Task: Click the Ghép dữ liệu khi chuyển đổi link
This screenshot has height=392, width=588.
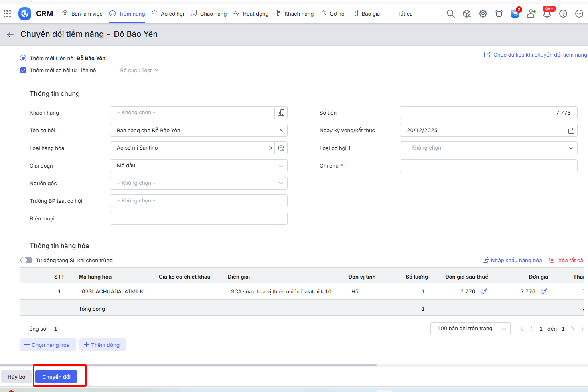Action: 535,55
